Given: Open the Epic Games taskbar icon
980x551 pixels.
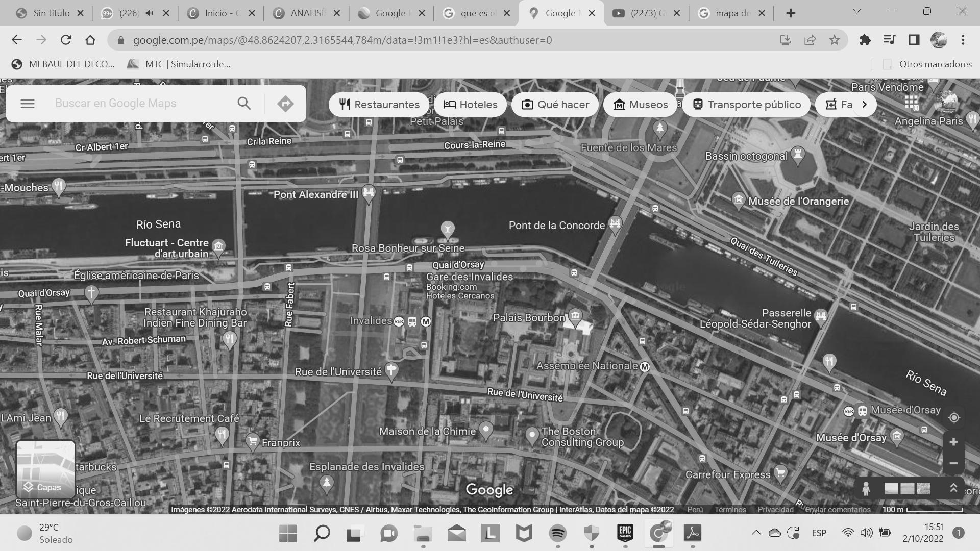Looking at the screenshot, I should 625,534.
